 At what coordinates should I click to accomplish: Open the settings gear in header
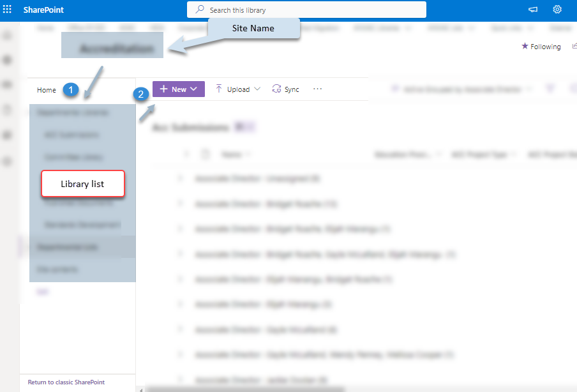tap(557, 10)
